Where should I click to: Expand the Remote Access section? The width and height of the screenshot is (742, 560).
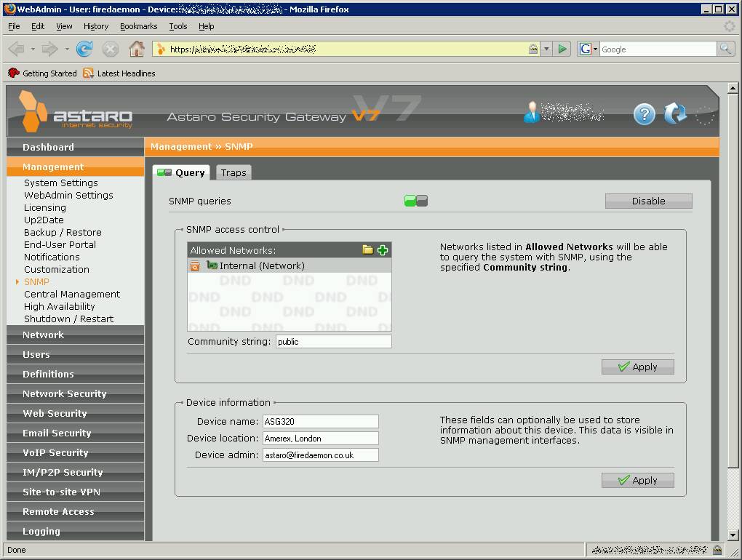coord(76,512)
